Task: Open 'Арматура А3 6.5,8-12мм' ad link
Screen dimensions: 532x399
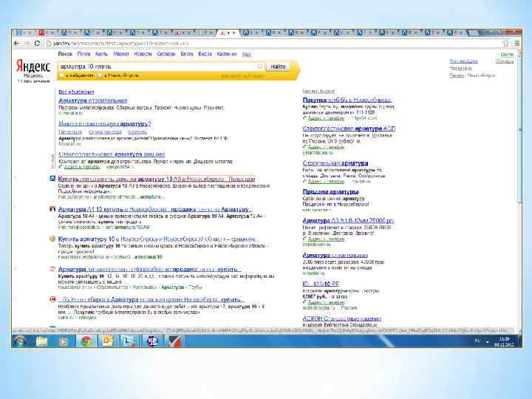Action: click(x=348, y=220)
